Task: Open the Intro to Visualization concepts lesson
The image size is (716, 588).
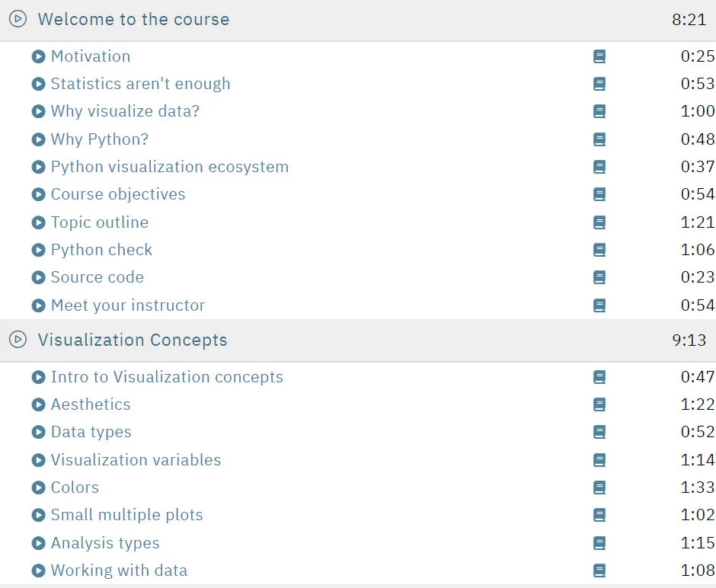Action: (x=167, y=377)
